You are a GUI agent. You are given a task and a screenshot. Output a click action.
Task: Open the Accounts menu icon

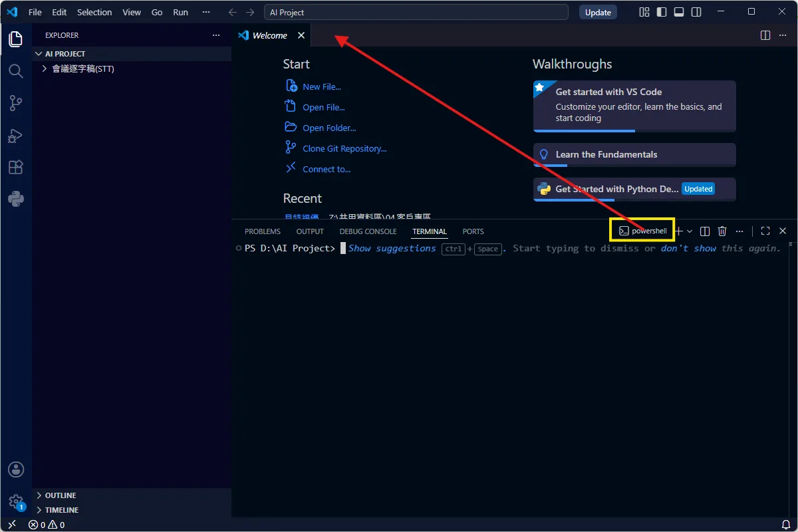pyautogui.click(x=16, y=470)
